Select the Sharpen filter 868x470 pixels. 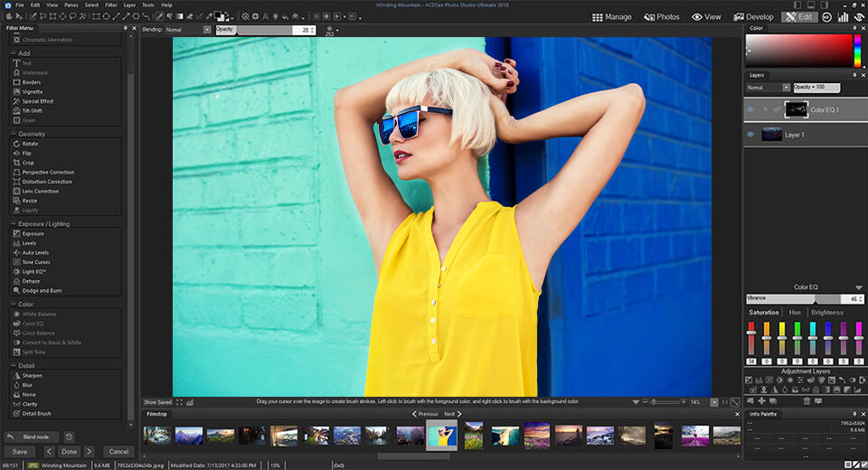(32, 375)
